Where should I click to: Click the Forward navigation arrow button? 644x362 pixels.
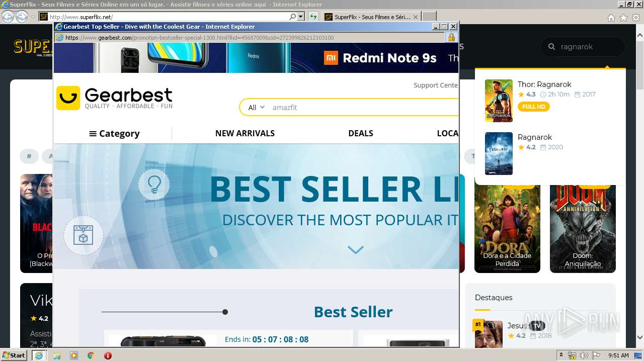(x=22, y=17)
